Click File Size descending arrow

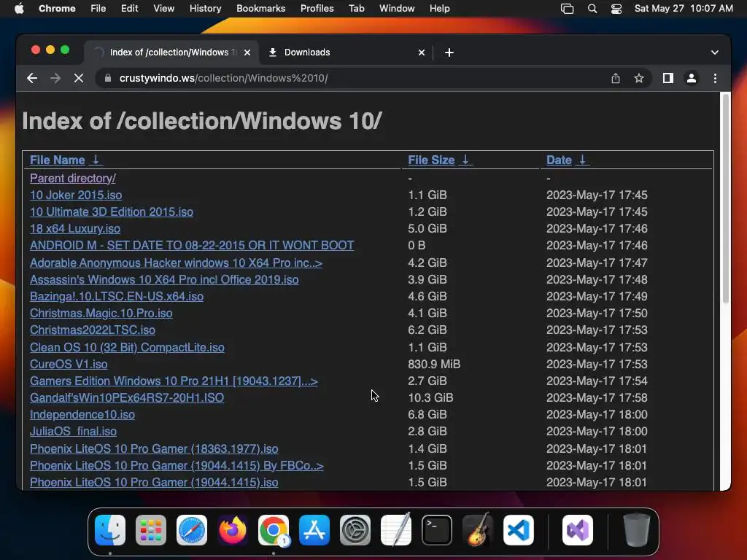465,160
